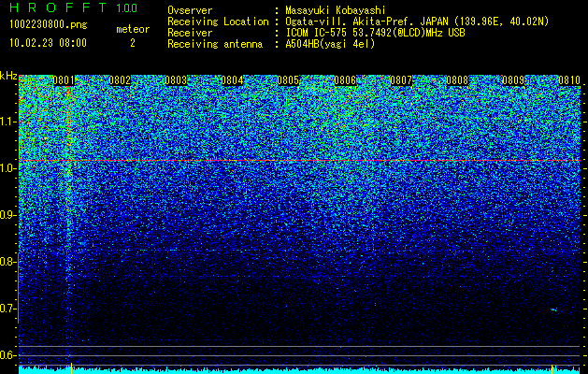Click the 1.0 frequency axis label
The height and width of the screenshot is (374, 588).
tap(8, 168)
